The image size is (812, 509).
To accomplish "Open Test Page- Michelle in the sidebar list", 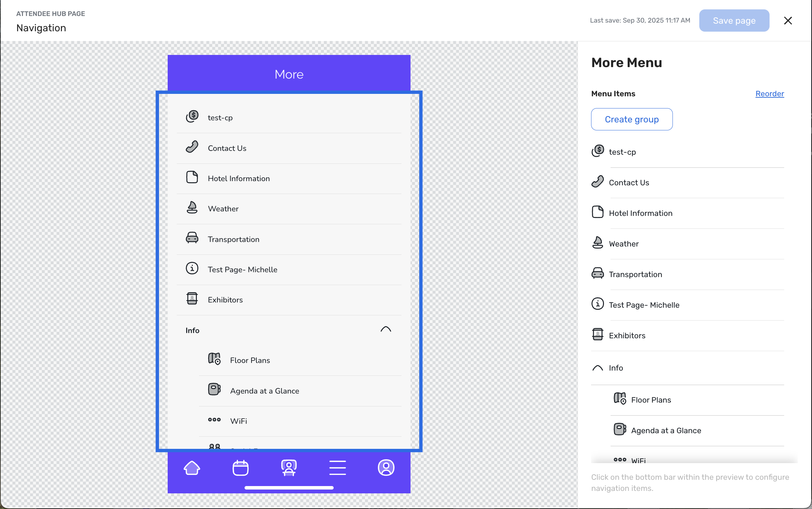I will (x=644, y=305).
